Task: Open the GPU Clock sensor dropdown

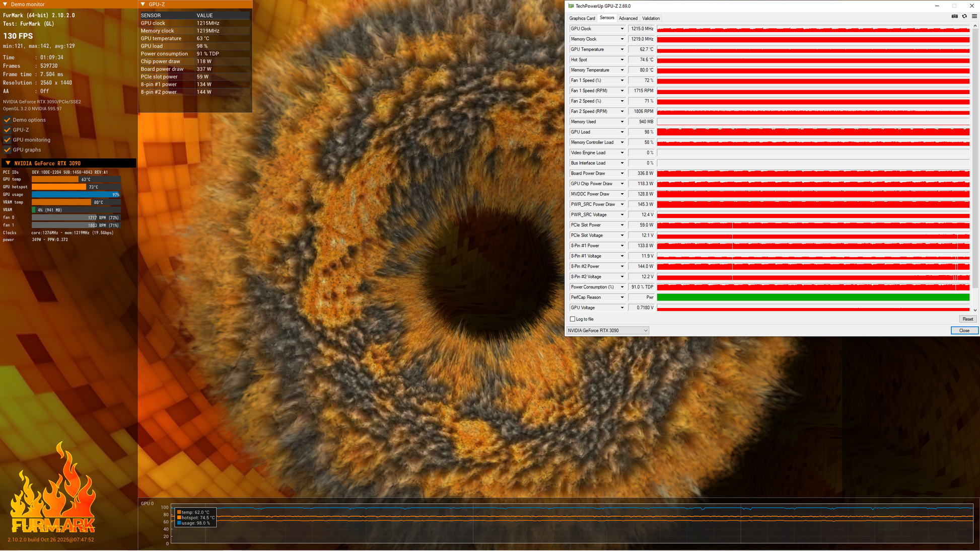Action: coord(622,29)
